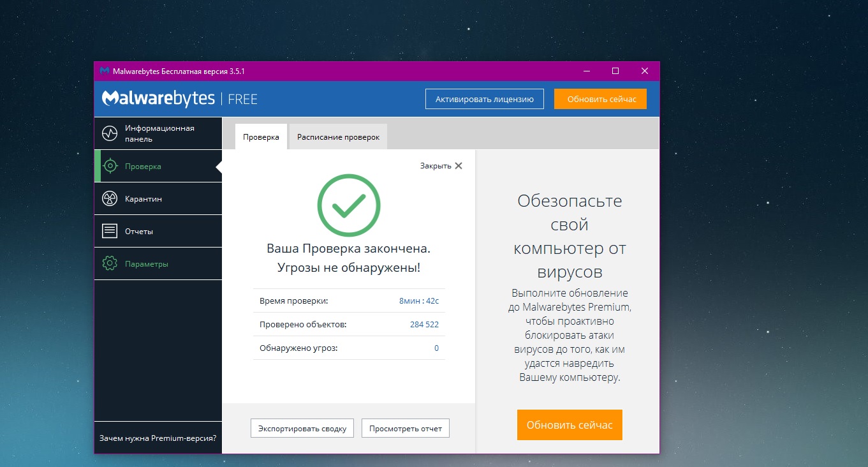The image size is (868, 467).
Task: Click Активировать лицензию button
Action: [x=485, y=99]
